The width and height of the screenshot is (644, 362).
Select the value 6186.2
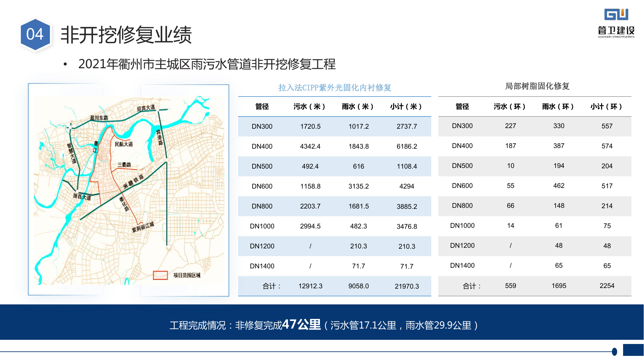407,146
